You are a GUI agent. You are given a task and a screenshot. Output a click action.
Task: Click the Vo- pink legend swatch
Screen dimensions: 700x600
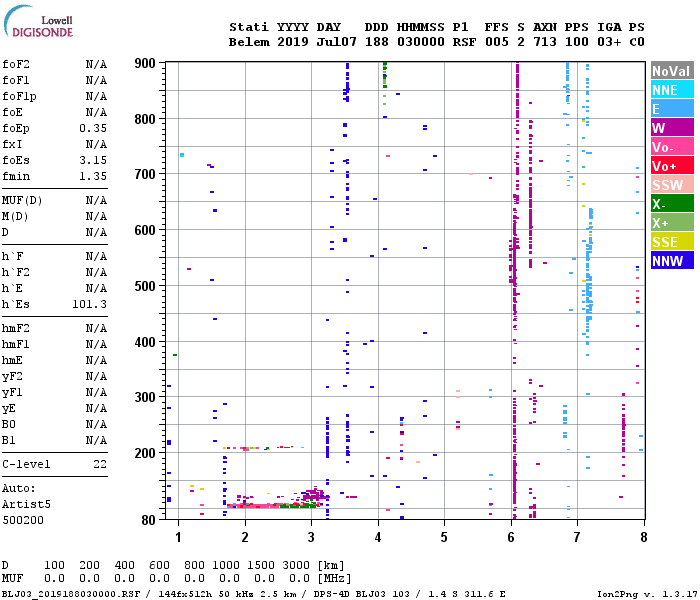[x=672, y=147]
